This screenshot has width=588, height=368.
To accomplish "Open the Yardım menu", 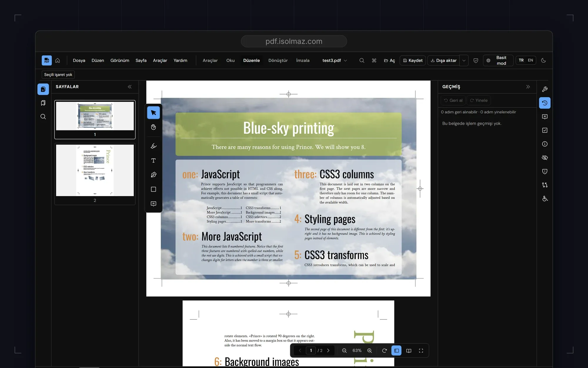I will point(181,60).
